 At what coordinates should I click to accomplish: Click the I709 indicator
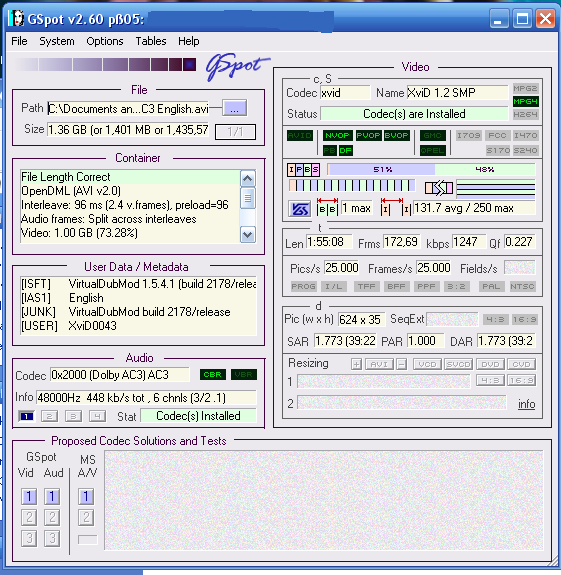[x=469, y=135]
